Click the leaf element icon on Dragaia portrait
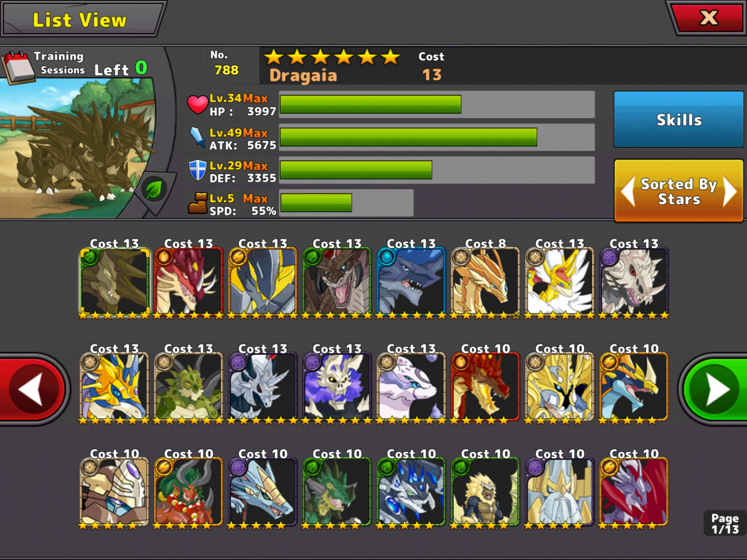 [x=153, y=189]
